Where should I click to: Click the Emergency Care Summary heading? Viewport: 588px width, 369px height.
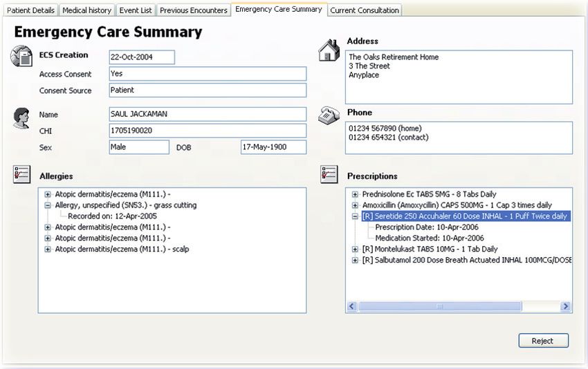[108, 32]
